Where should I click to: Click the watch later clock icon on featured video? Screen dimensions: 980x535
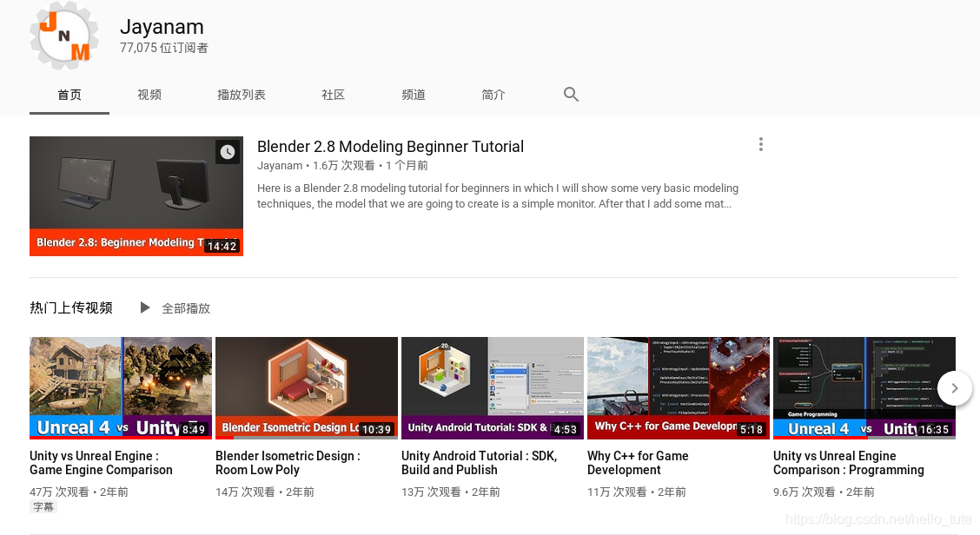click(228, 152)
